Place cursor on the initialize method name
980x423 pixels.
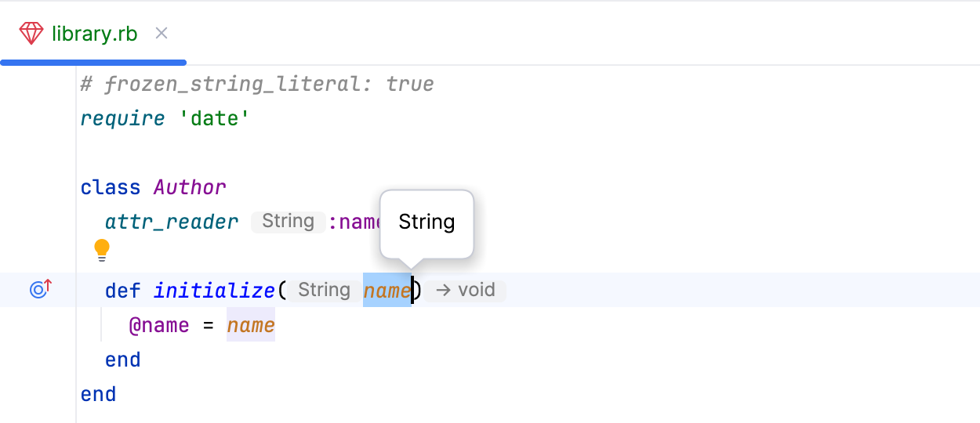coord(214,291)
